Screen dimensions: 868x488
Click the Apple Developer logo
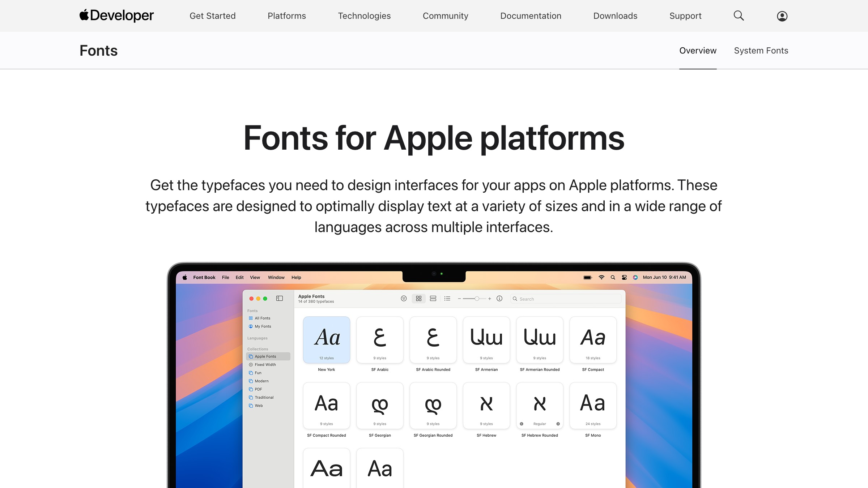click(x=116, y=16)
